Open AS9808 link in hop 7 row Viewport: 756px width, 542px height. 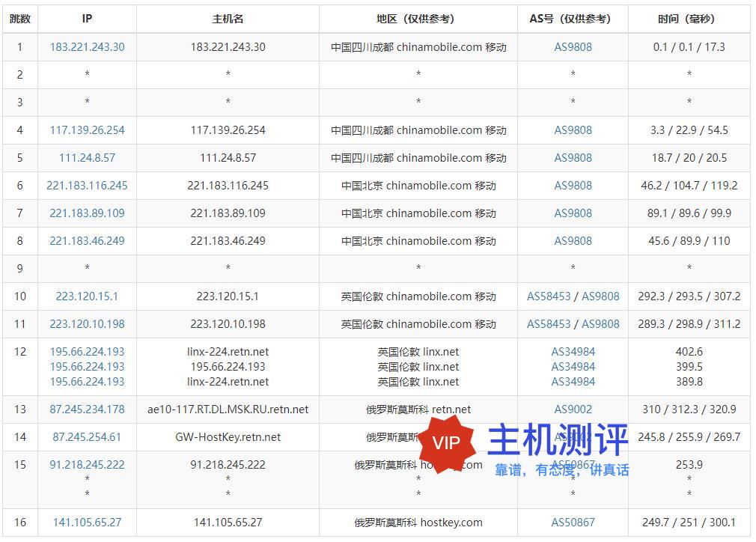573,213
